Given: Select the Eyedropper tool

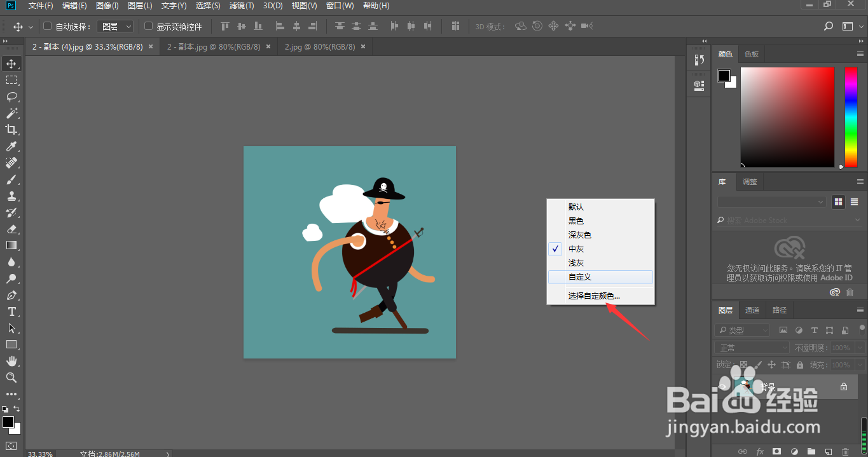Looking at the screenshot, I should pyautogui.click(x=11, y=146).
